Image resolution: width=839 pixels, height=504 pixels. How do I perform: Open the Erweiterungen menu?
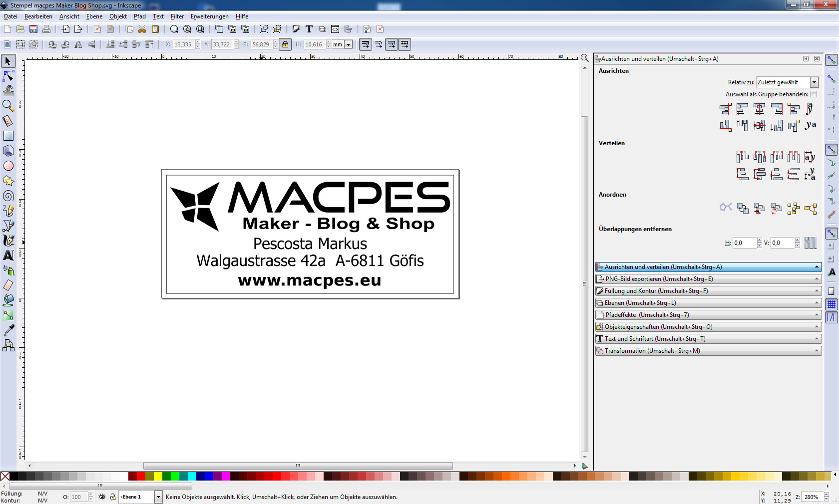click(x=210, y=16)
